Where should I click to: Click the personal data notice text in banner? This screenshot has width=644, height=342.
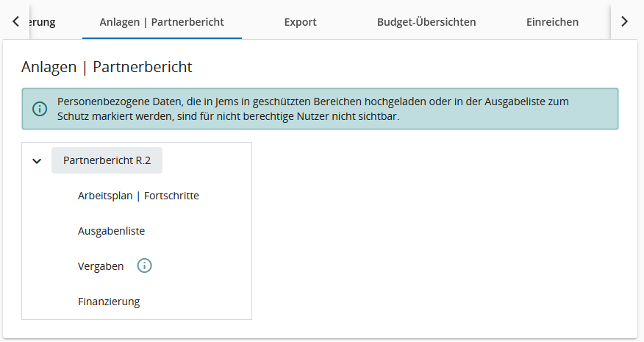click(312, 109)
